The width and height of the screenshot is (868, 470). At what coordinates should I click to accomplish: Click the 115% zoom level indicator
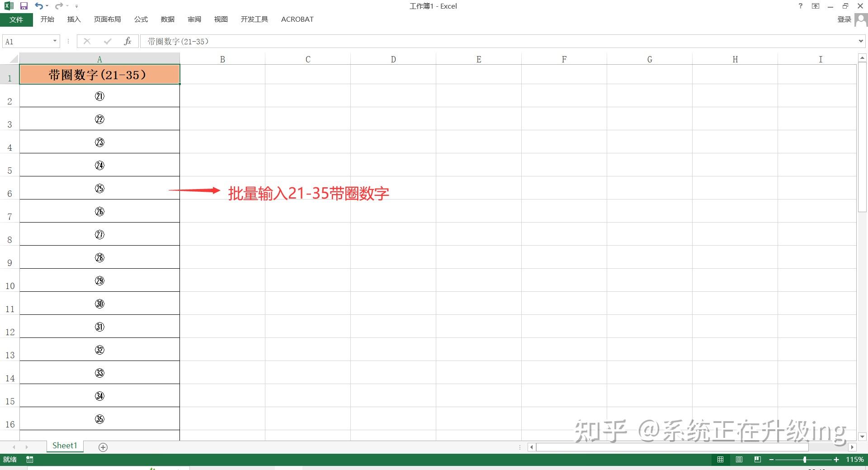point(855,460)
